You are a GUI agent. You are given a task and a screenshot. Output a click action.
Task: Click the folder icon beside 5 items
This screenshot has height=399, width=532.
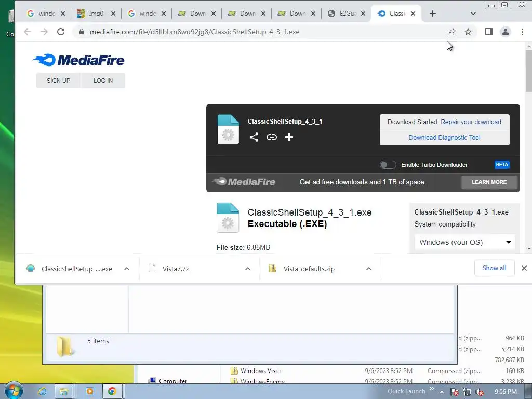65,347
